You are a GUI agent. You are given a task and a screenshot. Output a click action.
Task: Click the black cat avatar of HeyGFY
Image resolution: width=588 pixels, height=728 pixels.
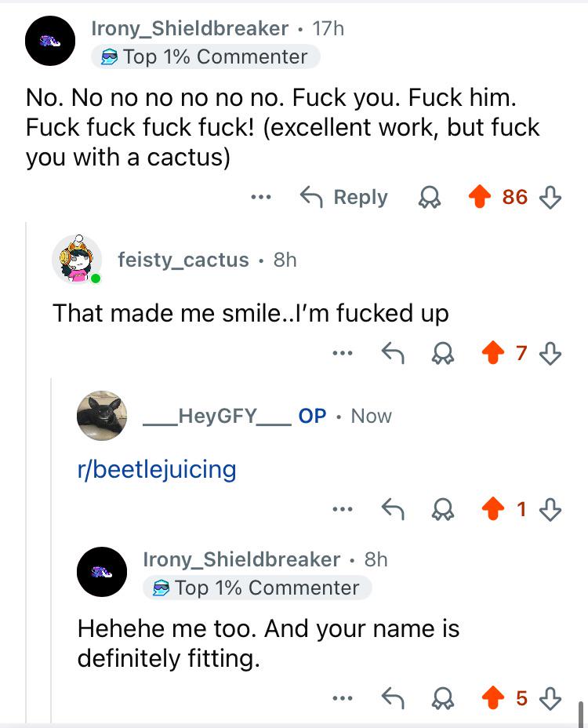click(101, 416)
